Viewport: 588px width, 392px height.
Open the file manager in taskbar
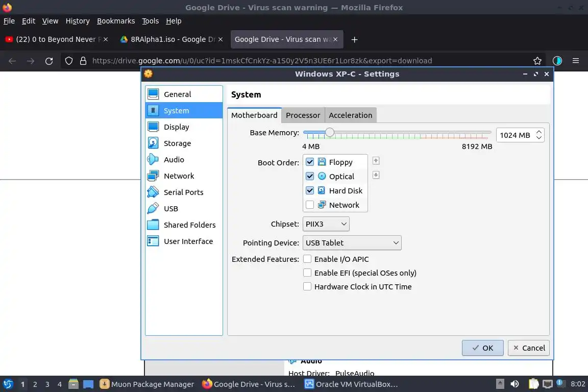coord(73,384)
